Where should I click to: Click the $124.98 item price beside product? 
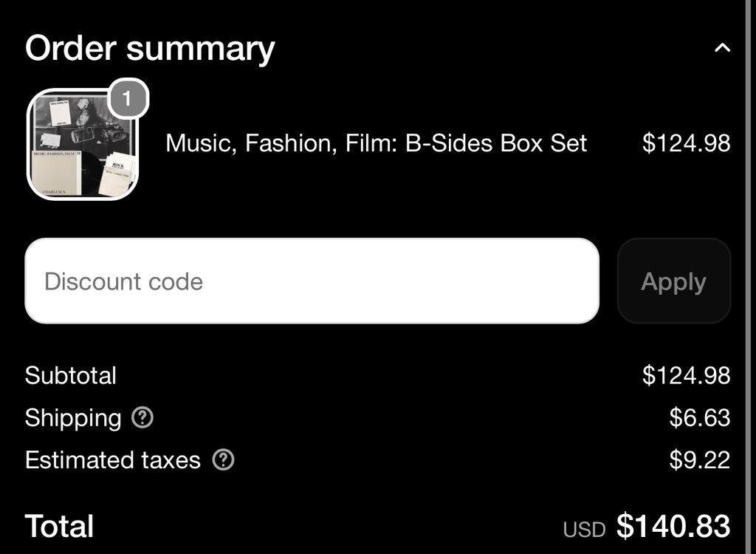click(686, 143)
